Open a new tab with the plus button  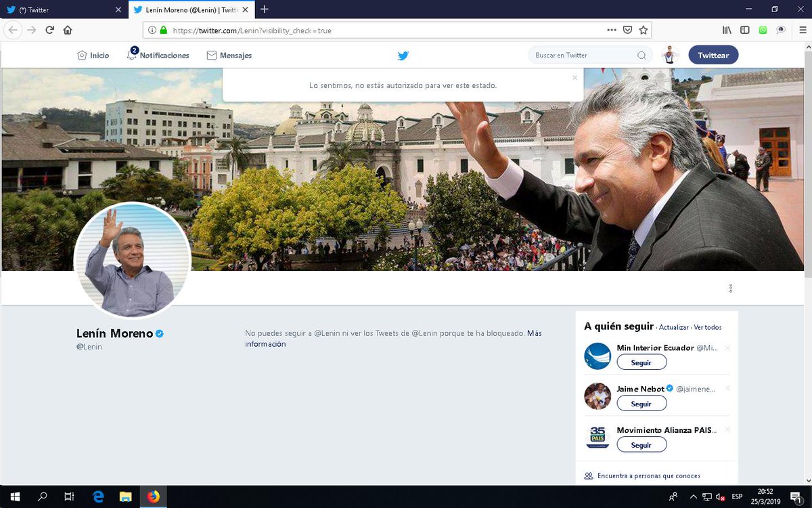pyautogui.click(x=265, y=9)
